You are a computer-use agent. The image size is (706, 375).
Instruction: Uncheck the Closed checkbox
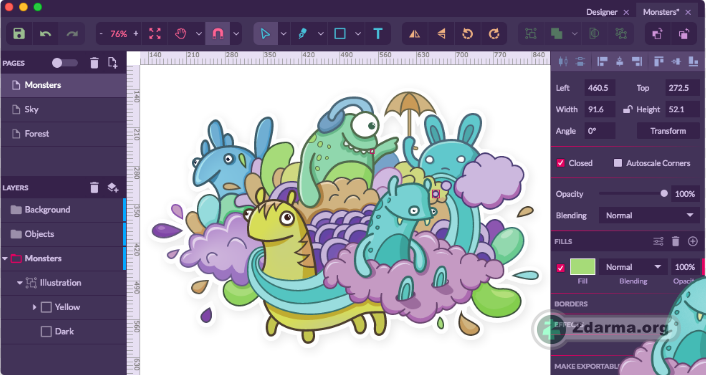coord(561,163)
